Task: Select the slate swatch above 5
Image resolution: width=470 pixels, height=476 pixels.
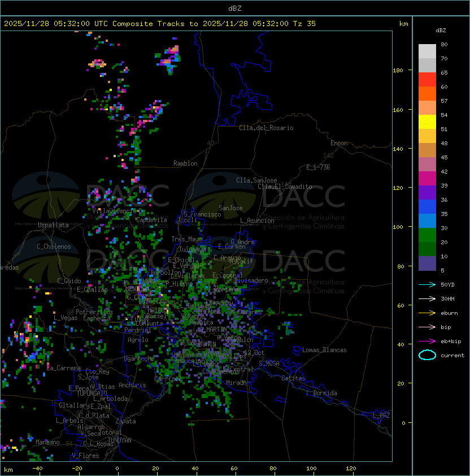Action: [427, 263]
